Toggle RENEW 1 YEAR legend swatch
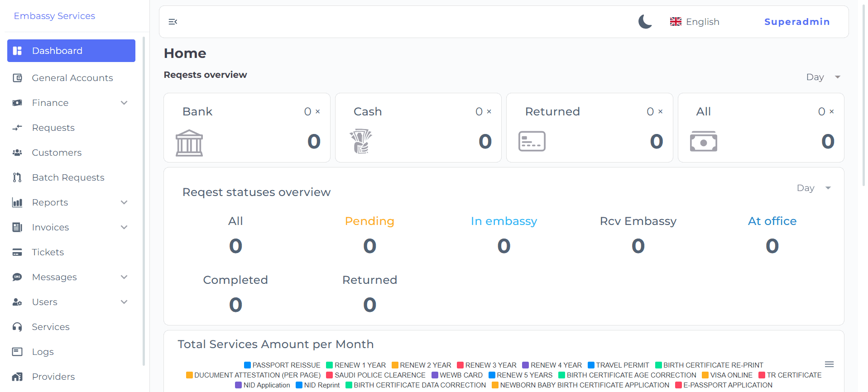This screenshot has height=392, width=868. (x=329, y=365)
